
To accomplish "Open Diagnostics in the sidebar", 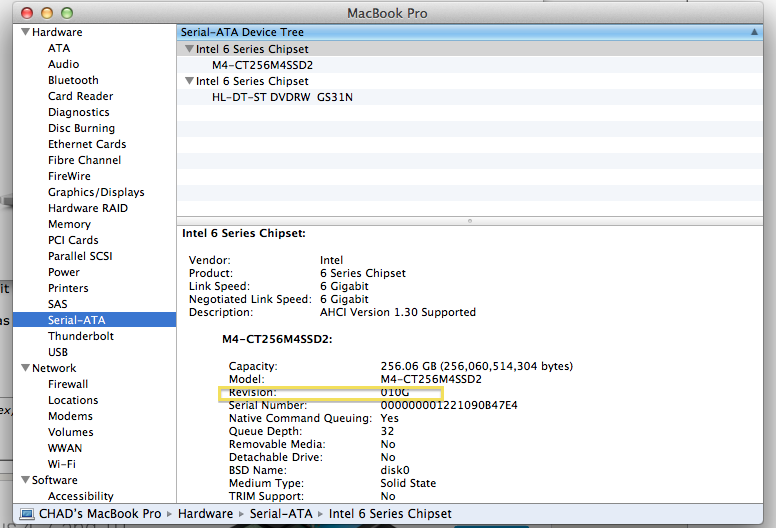I will click(x=79, y=112).
